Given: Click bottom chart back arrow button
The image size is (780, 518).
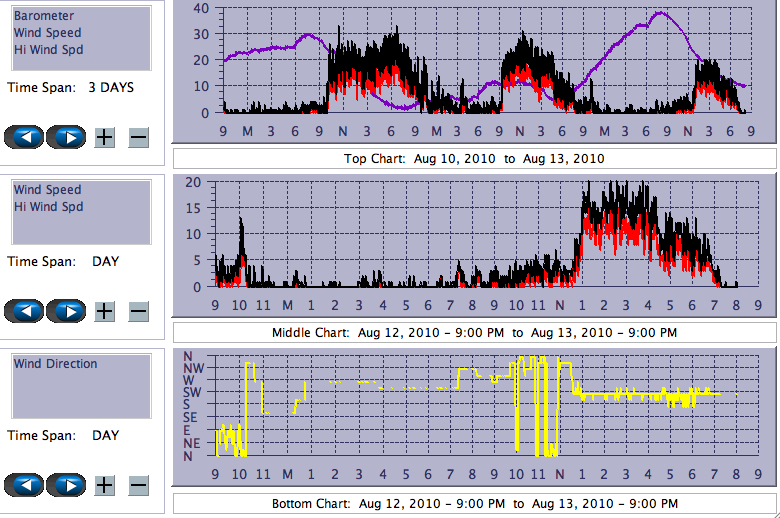Looking at the screenshot, I should click(x=24, y=485).
